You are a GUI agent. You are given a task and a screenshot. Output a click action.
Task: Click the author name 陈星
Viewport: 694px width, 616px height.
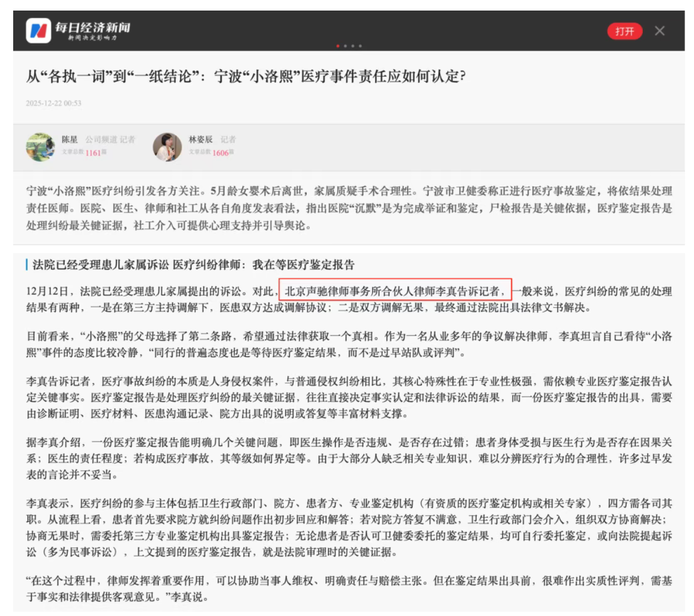coord(70,140)
